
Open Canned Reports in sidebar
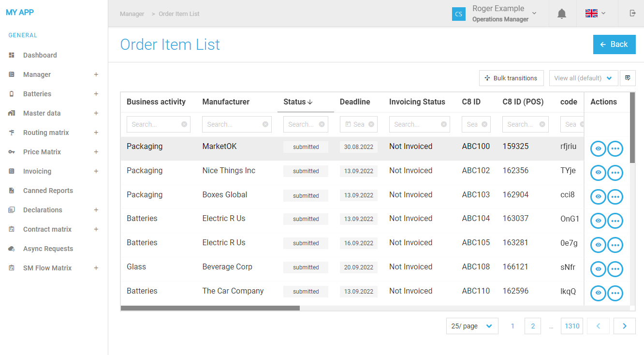48,191
